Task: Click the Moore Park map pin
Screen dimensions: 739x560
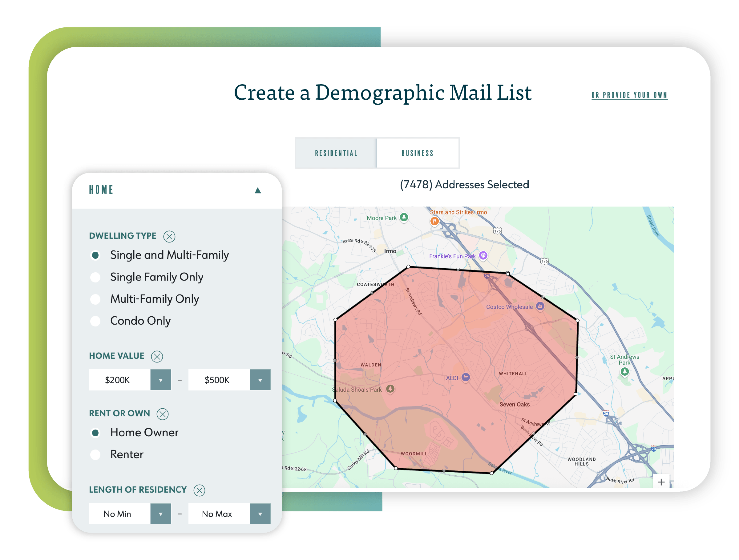Action: (404, 217)
